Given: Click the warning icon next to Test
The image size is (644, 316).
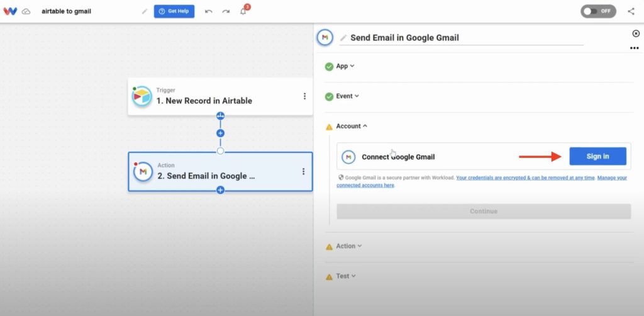Looking at the screenshot, I should [329, 277].
